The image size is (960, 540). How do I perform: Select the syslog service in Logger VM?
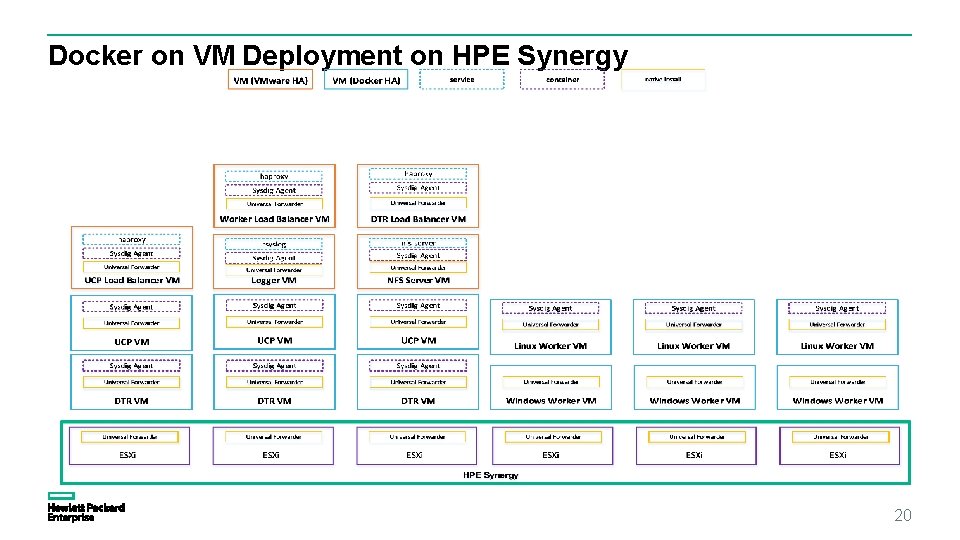pos(274,244)
